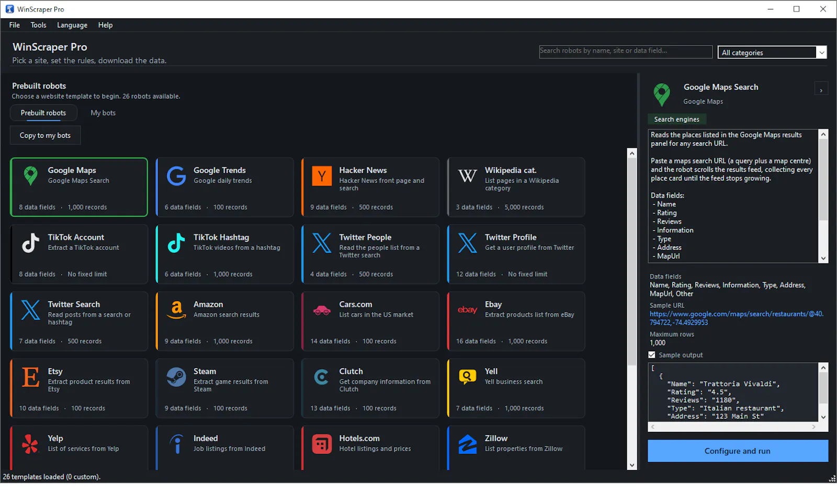
Task: Click the Search engines category tag
Action: [676, 119]
